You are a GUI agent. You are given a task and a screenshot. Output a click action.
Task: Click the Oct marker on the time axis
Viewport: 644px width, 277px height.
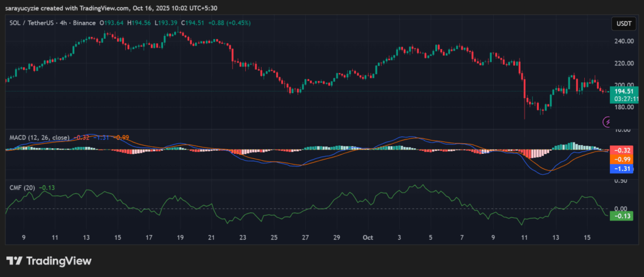coord(369,238)
